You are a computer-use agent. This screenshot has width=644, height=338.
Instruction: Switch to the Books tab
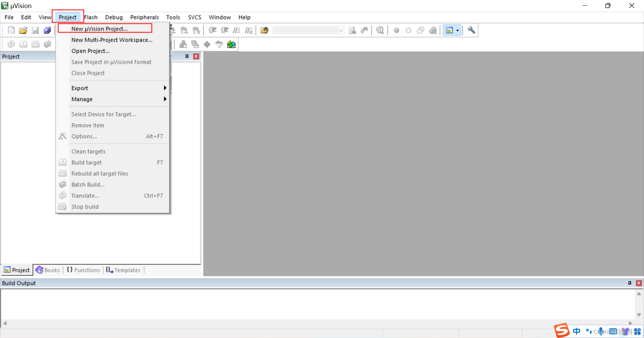[x=48, y=270]
